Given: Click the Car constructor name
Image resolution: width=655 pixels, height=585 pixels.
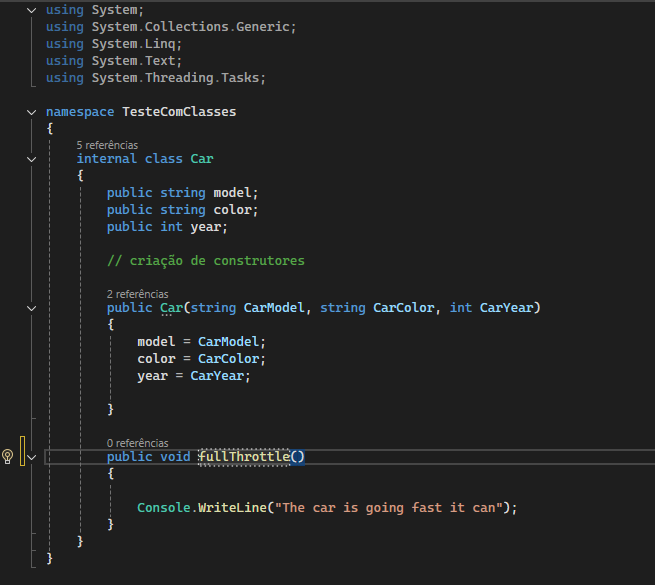Looking at the screenshot, I should click(172, 308).
